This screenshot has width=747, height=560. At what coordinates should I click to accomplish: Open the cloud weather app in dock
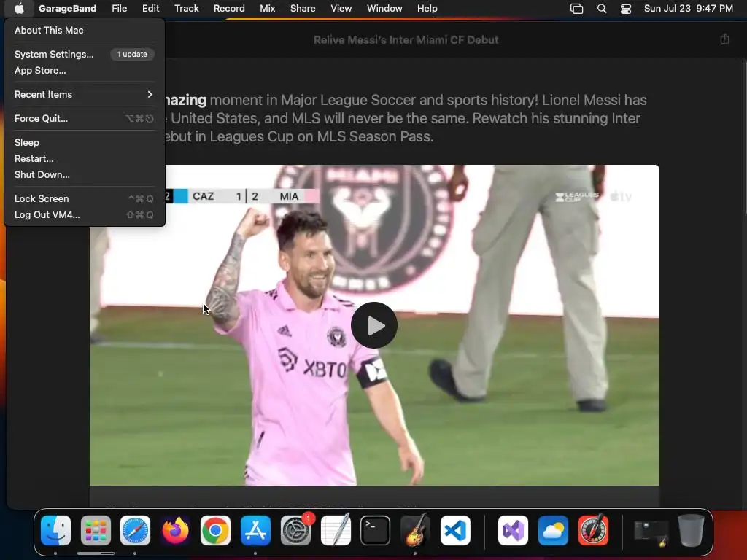click(553, 530)
